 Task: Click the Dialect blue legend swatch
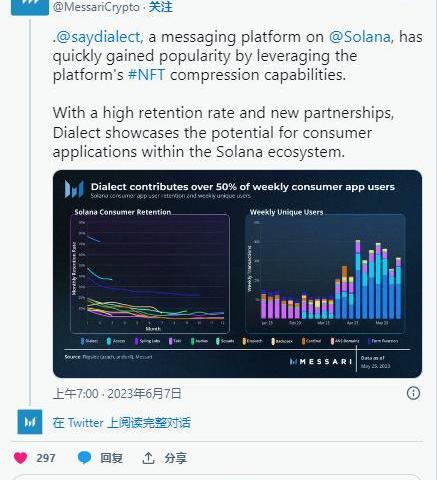point(82,341)
